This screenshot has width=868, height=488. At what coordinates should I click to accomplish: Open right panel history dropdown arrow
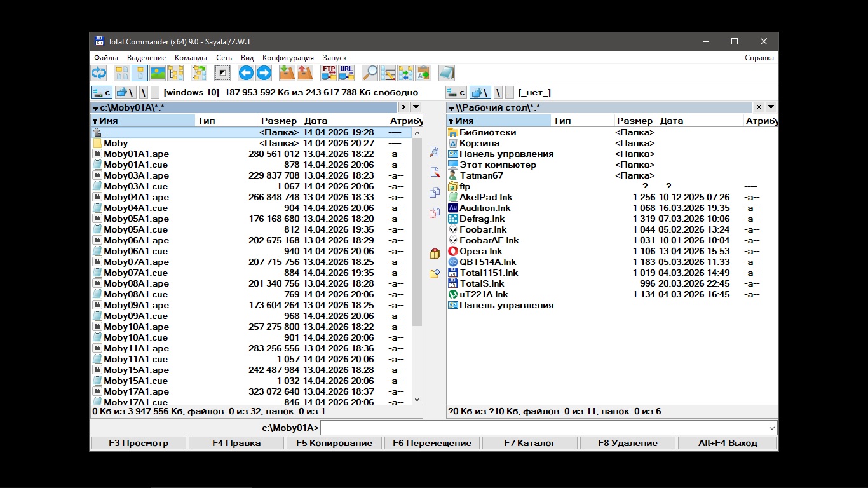coord(771,107)
